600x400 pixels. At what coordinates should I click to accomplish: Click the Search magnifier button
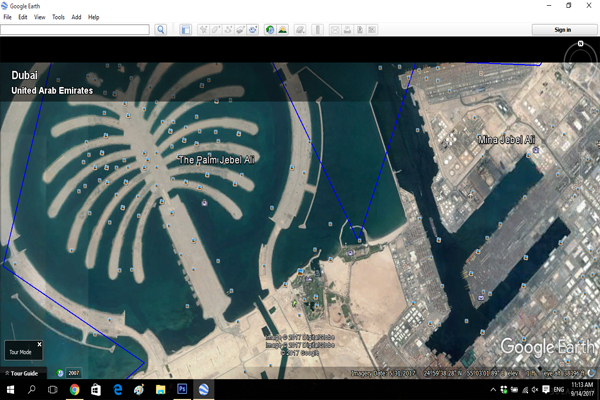161,29
